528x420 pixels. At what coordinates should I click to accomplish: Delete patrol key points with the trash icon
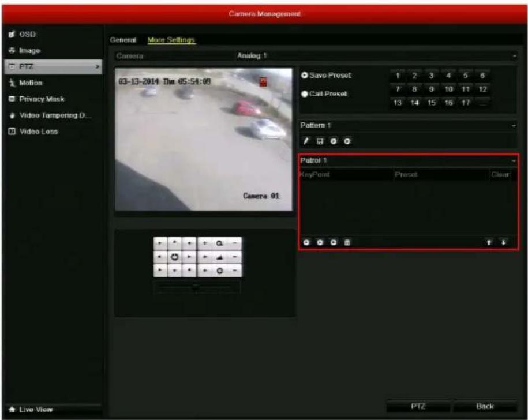(x=347, y=242)
